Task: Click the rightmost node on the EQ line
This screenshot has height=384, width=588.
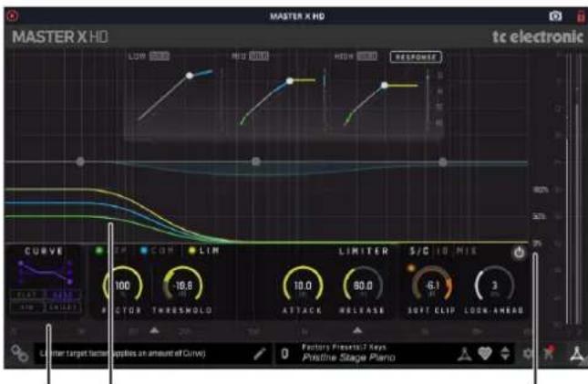Action: tap(443, 162)
